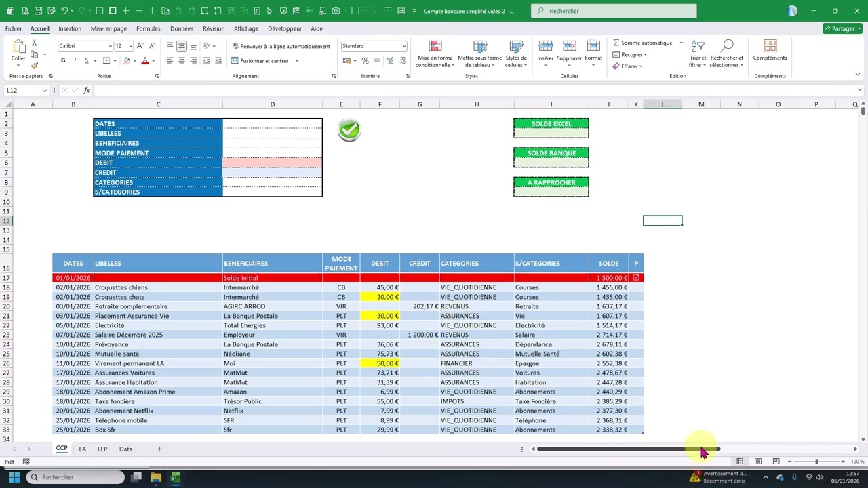Image resolution: width=868 pixels, height=488 pixels.
Task: Toggle top vertical alignment
Action: 170,46
